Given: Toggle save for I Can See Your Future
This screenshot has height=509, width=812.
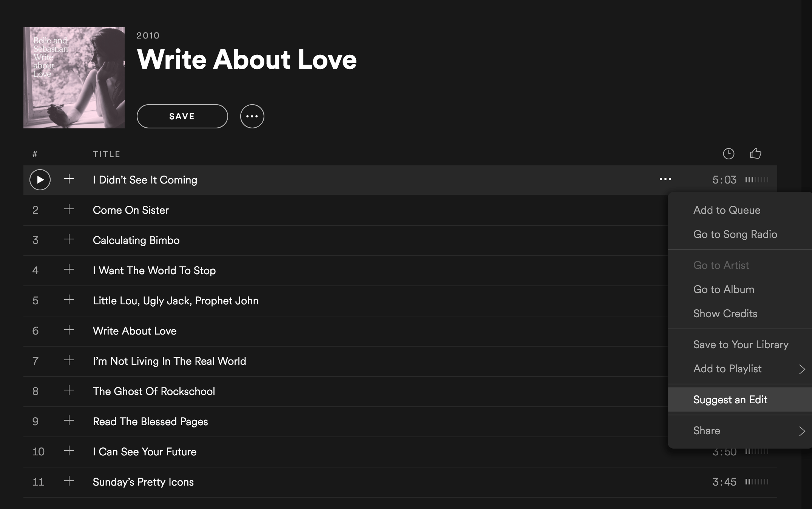Looking at the screenshot, I should click(69, 451).
